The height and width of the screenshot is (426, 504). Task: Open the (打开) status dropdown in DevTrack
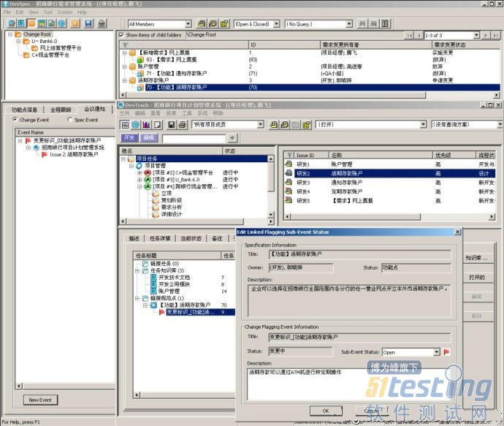pyautogui.click(x=424, y=124)
